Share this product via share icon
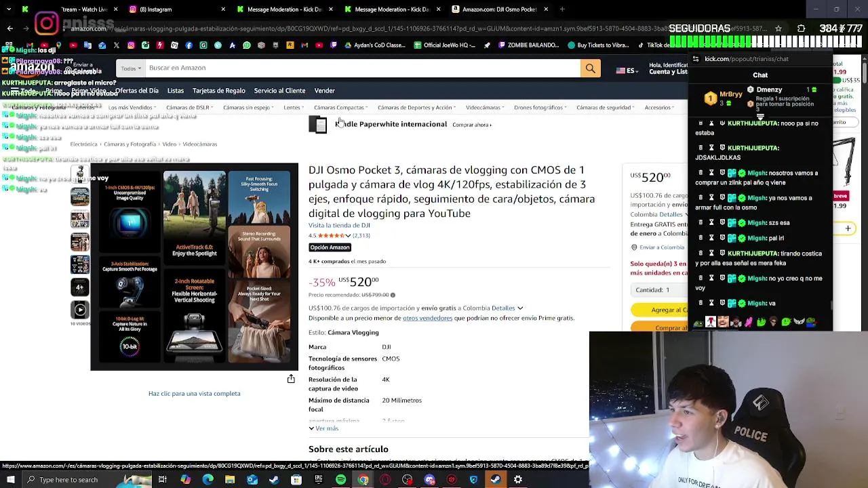Viewport: 868px width, 488px height. [x=291, y=379]
